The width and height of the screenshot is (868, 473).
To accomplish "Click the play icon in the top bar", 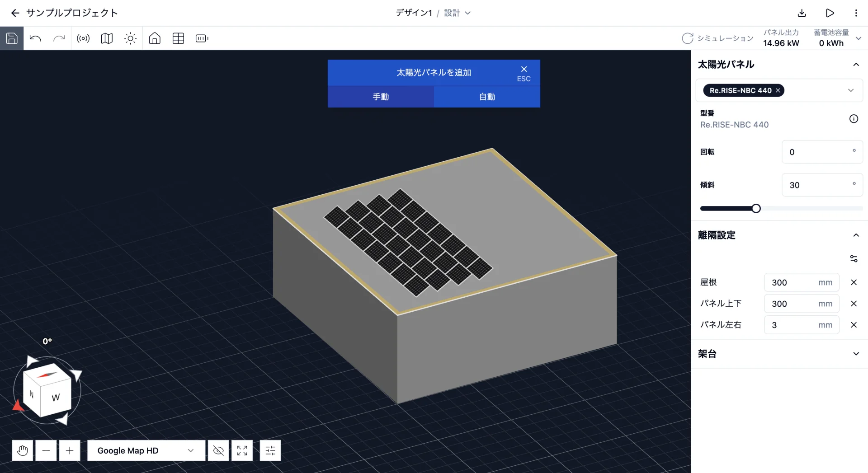I will 830,13.
